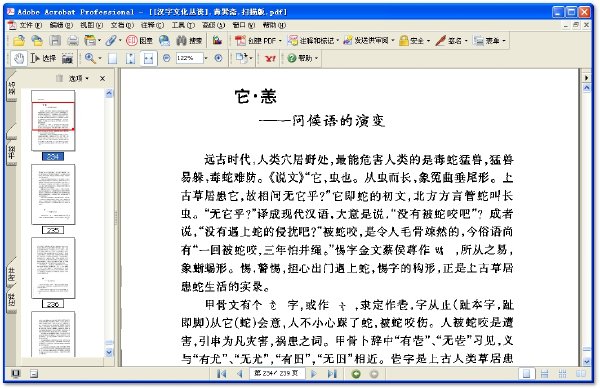Viewport: 600px width, 389px height.
Task: Open the 视图 menu
Action: pos(91,25)
